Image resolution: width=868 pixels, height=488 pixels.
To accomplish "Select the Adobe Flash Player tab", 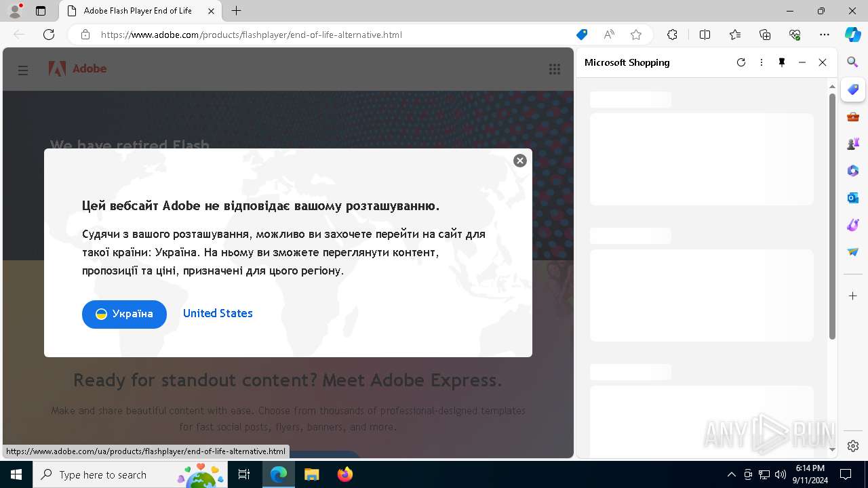I will [x=140, y=11].
